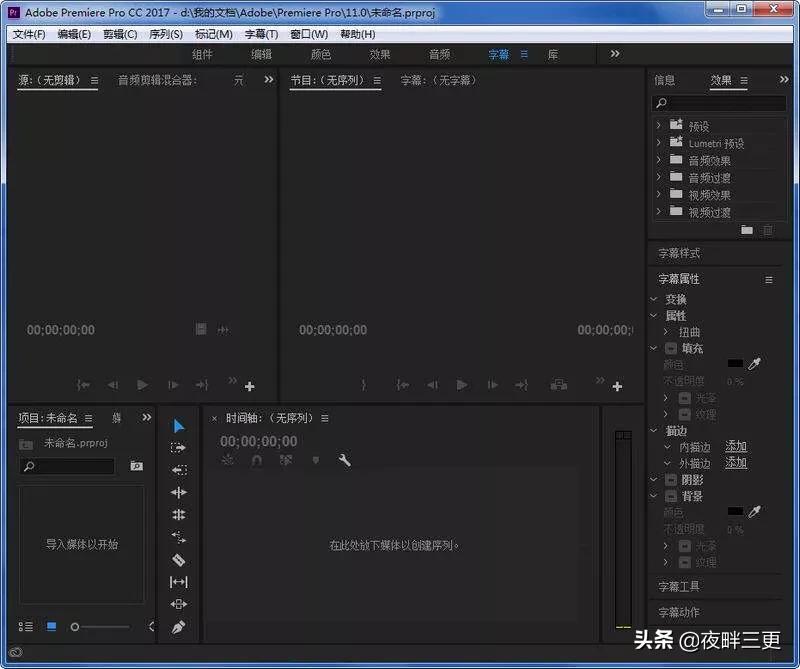Select the Selection arrow tool

pyautogui.click(x=178, y=426)
